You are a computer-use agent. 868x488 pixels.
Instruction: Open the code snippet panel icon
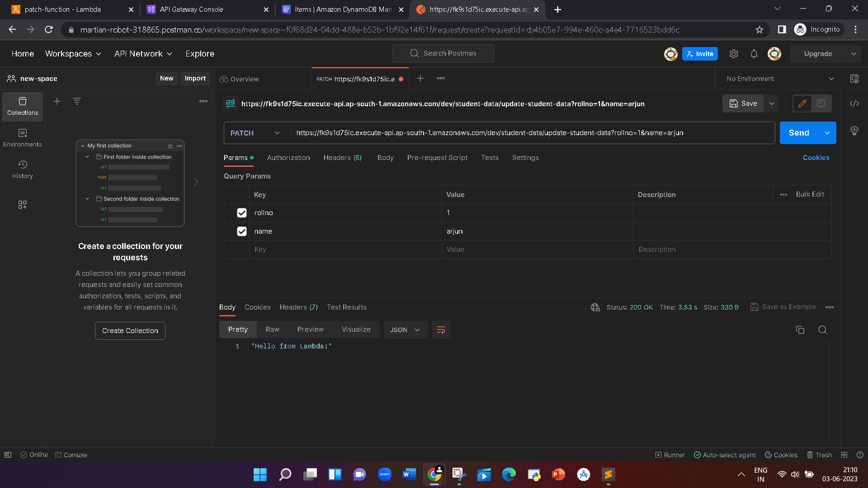tap(854, 103)
